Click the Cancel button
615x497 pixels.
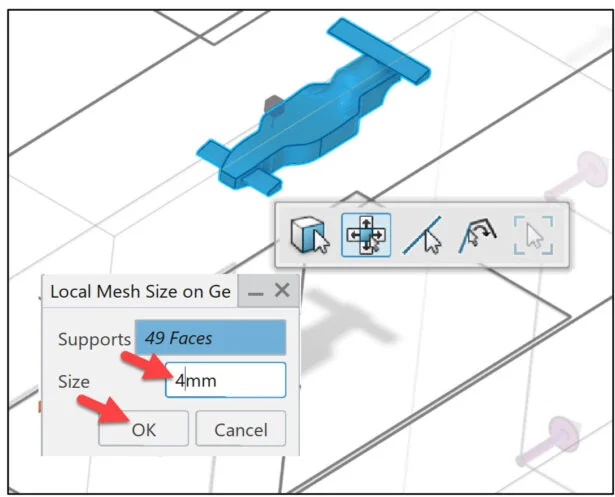click(241, 428)
